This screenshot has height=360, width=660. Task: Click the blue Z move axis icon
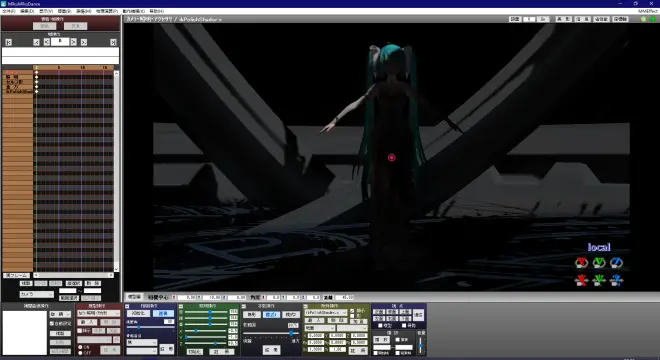[x=616, y=280]
